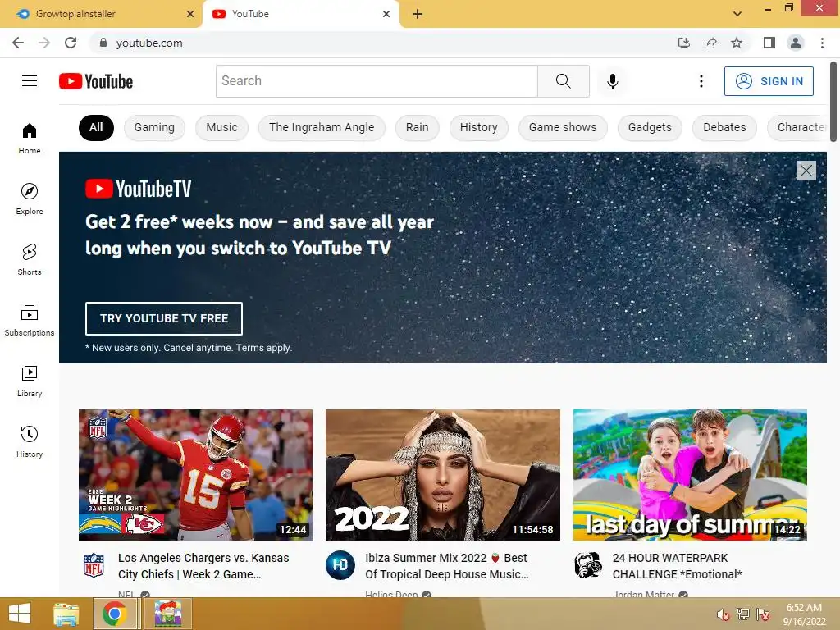This screenshot has height=630, width=840.
Task: Toggle the Chrome side panel icon
Action: (769, 43)
